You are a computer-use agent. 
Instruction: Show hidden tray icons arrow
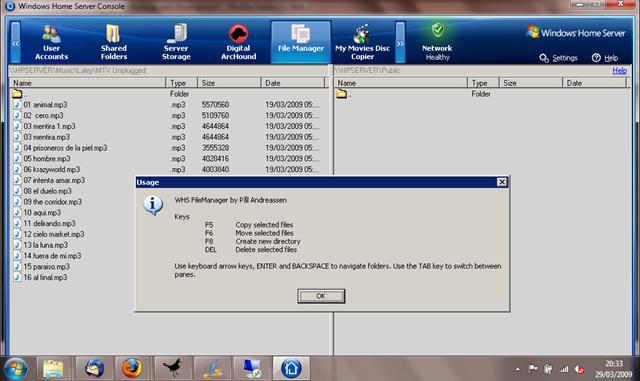coord(518,370)
